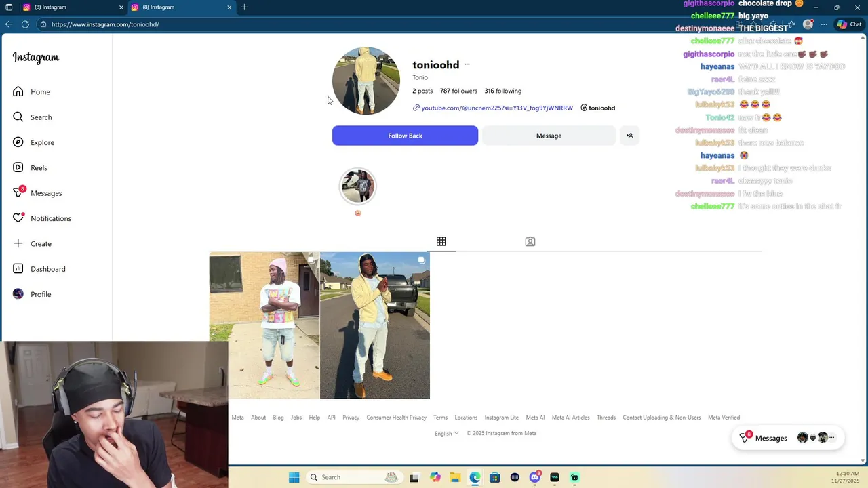Open the Privacy footer link
The height and width of the screenshot is (488, 868).
tap(351, 418)
